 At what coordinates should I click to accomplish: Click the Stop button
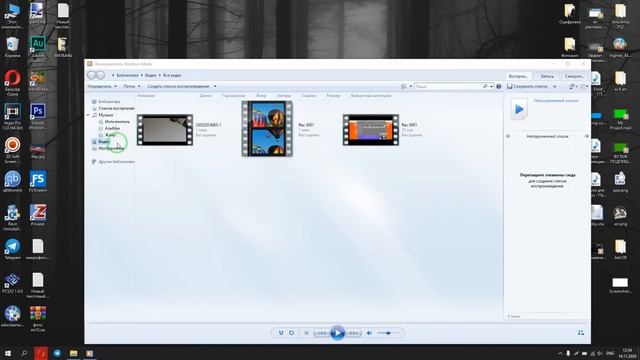click(306, 333)
